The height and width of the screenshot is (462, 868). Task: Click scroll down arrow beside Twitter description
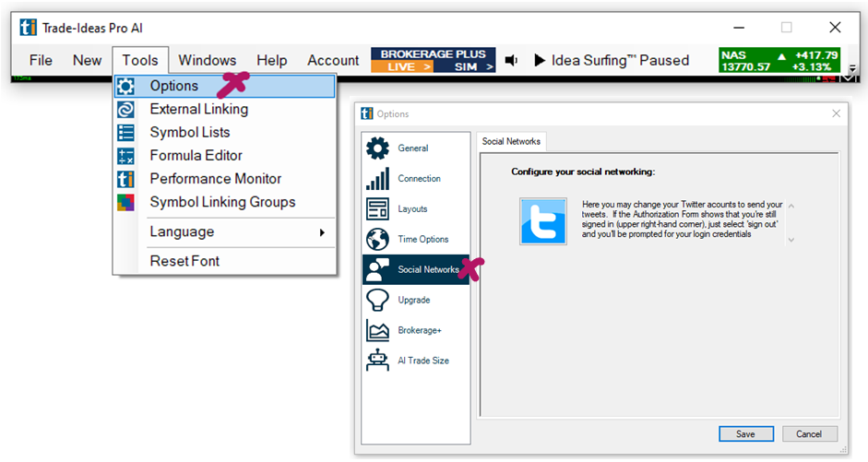click(x=791, y=240)
